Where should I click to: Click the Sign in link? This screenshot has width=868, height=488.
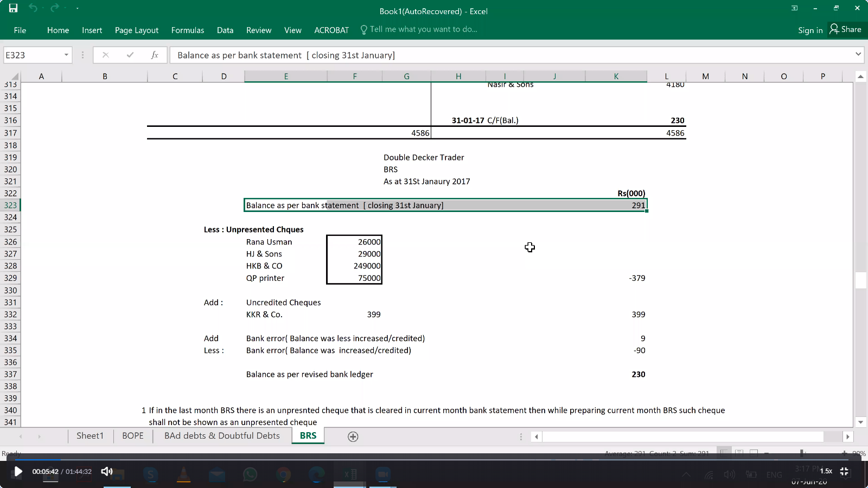[810, 30]
